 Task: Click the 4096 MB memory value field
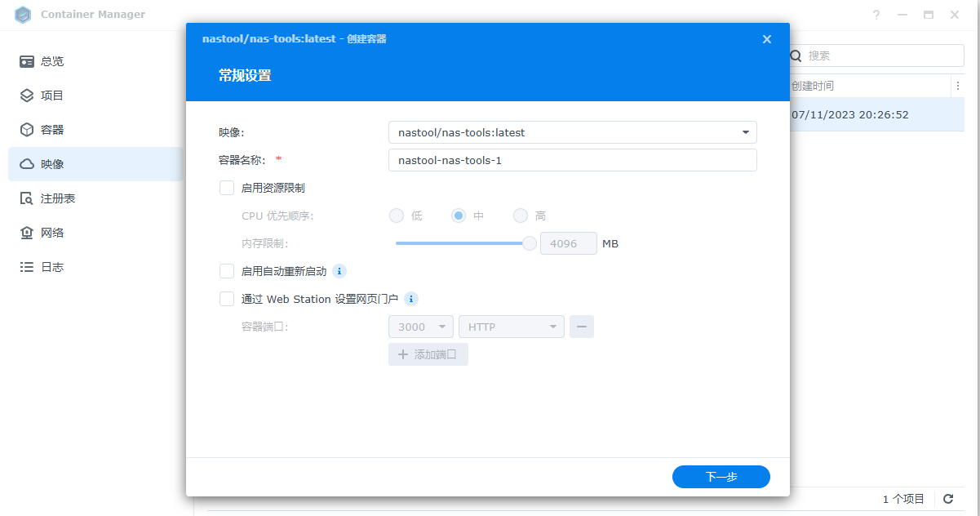569,243
